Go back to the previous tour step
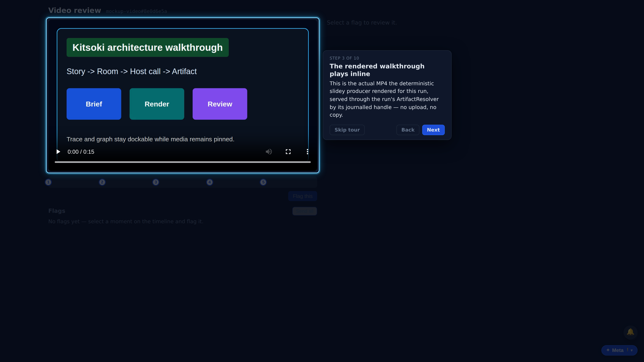 pyautogui.click(x=408, y=130)
